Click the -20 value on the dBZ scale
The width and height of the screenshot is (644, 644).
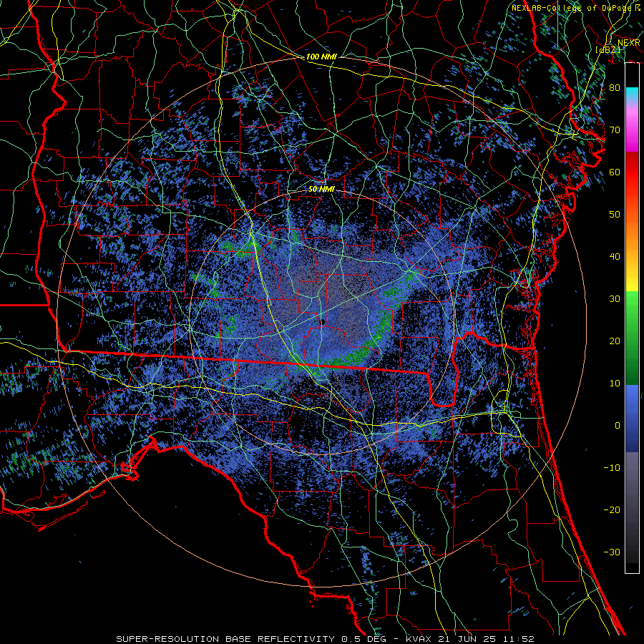click(x=612, y=509)
